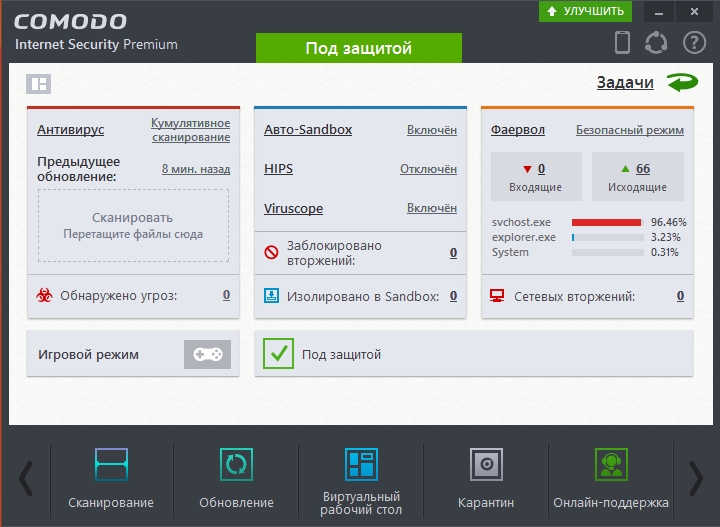Click the explorer.exe process name
Screen dimensions: 720x527
pyautogui.click(x=523, y=237)
